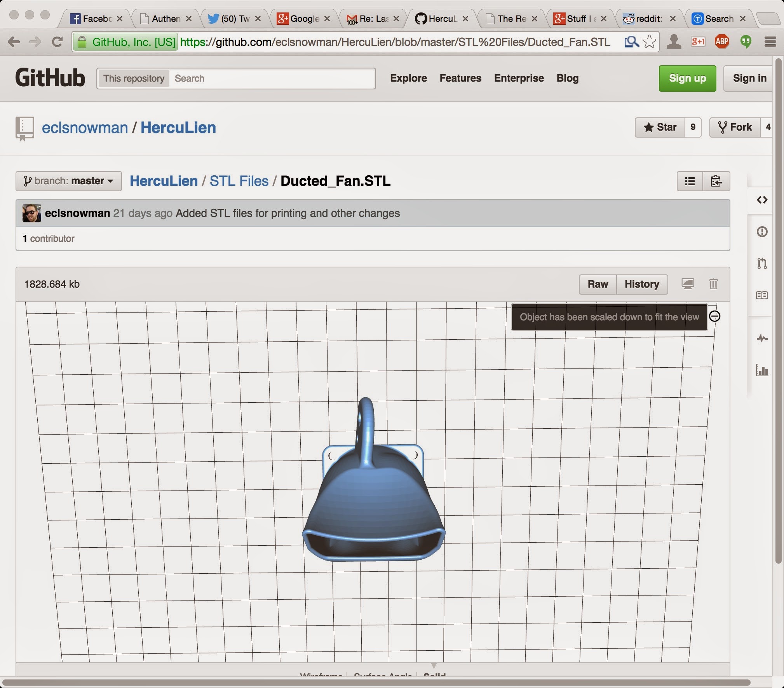
Task: Click the delete file trash icon
Action: coord(713,284)
